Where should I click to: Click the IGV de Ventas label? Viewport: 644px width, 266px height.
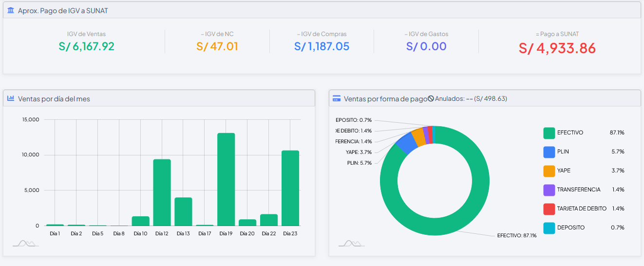pos(86,34)
